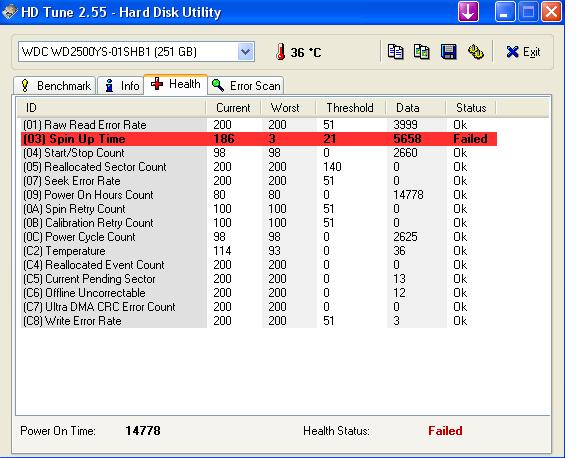Click the save floppy disk icon
Viewport: 576px width, 458px height.
tap(449, 52)
